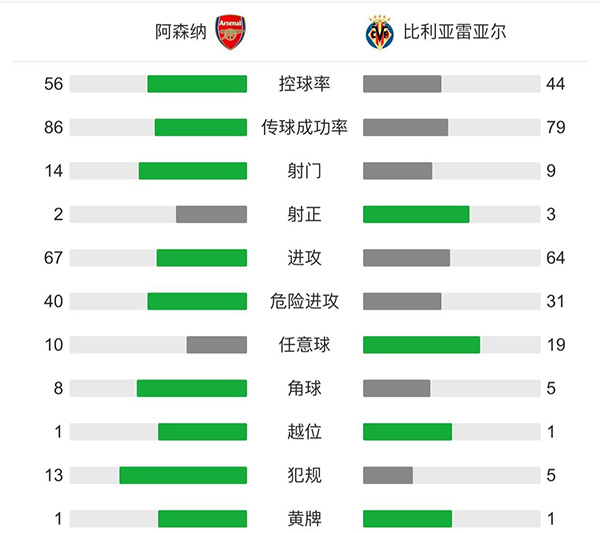This screenshot has height=533, width=600.
Task: Click Villarreal's free kick value 19
Action: point(556,345)
